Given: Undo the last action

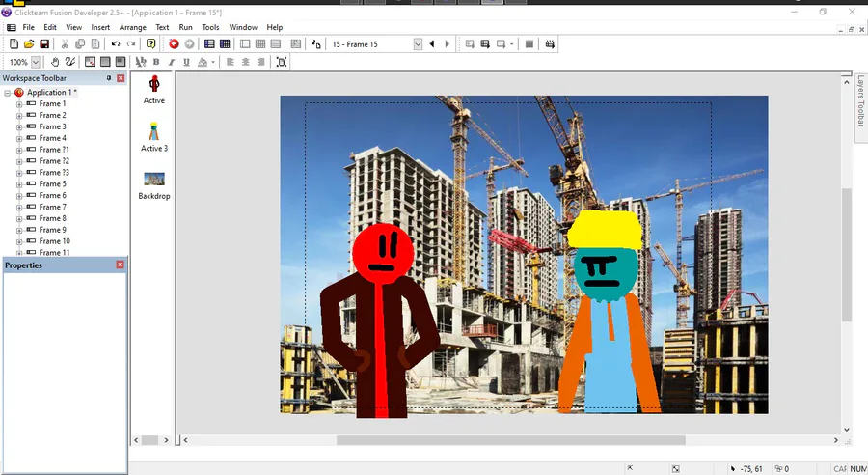Looking at the screenshot, I should tap(115, 43).
